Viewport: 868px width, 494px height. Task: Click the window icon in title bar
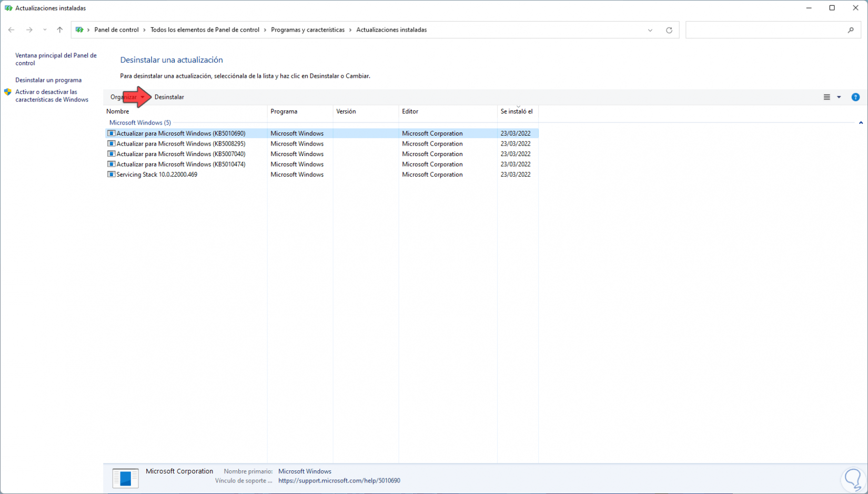click(x=8, y=8)
